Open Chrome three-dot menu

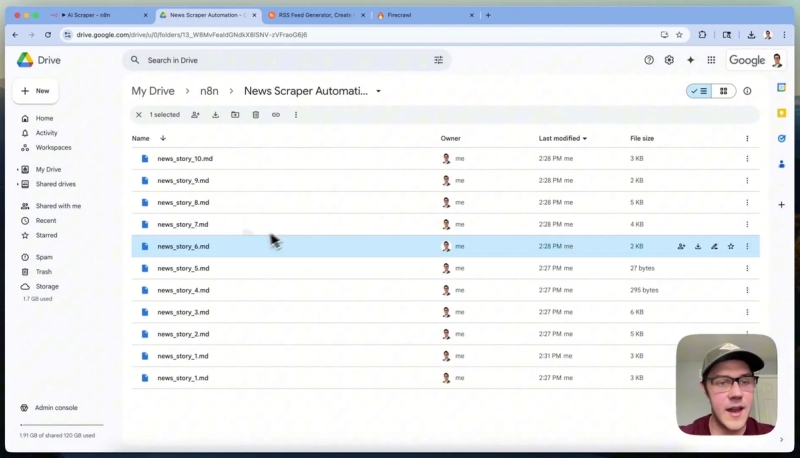point(784,35)
